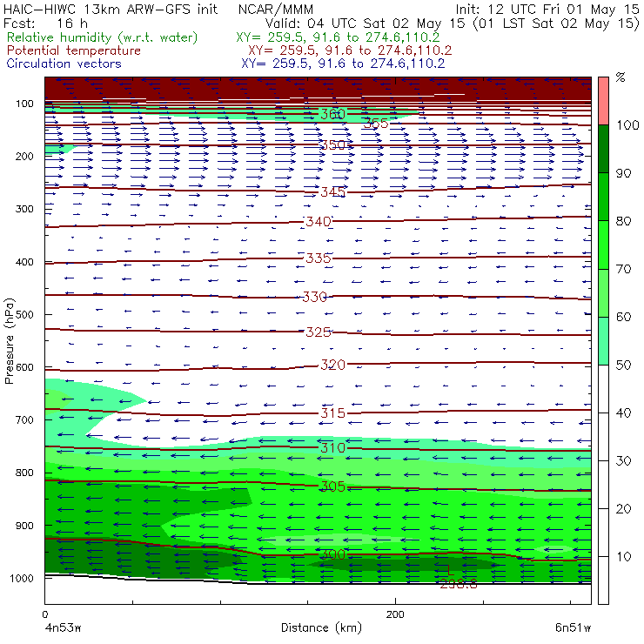Click the red XY coordinates line
644x644 pixels.
point(350,50)
